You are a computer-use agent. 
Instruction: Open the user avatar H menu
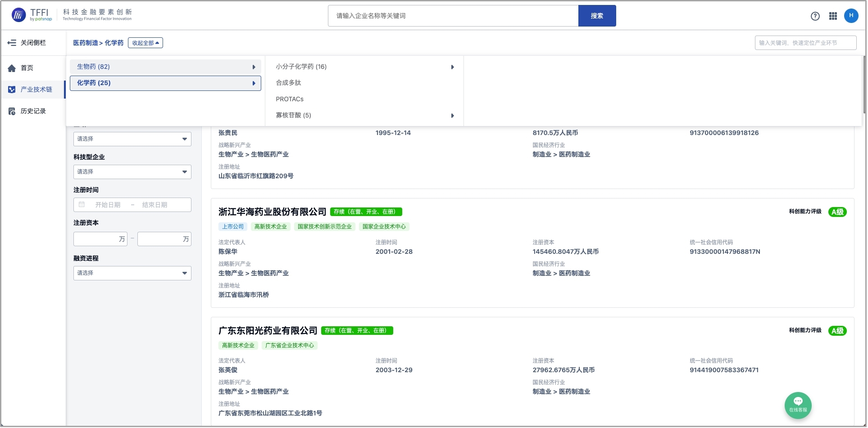(x=851, y=15)
